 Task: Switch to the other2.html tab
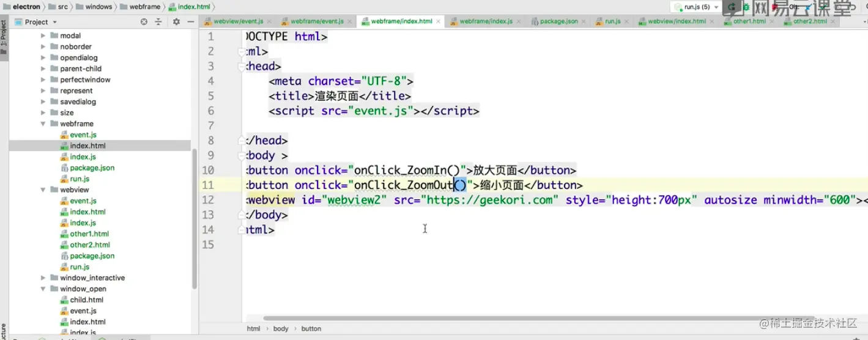(x=809, y=21)
